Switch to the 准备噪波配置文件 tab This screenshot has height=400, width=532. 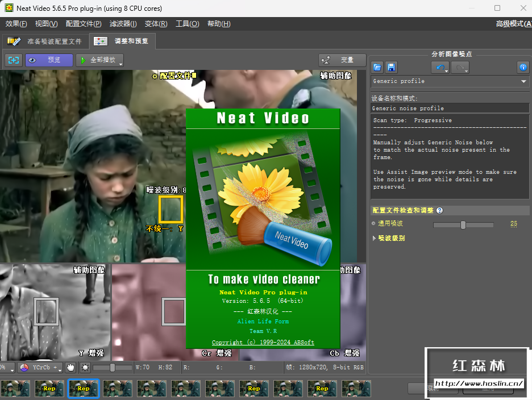[x=45, y=41]
